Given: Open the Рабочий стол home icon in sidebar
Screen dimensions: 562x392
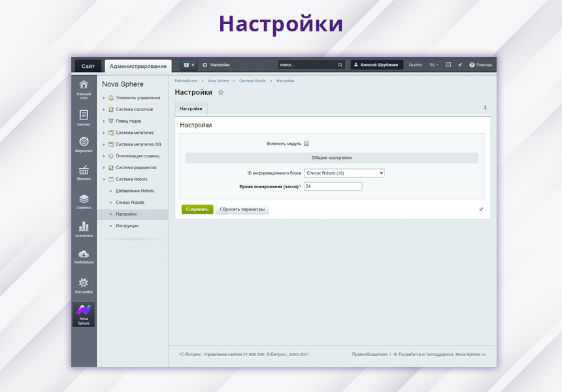Looking at the screenshot, I should (84, 88).
